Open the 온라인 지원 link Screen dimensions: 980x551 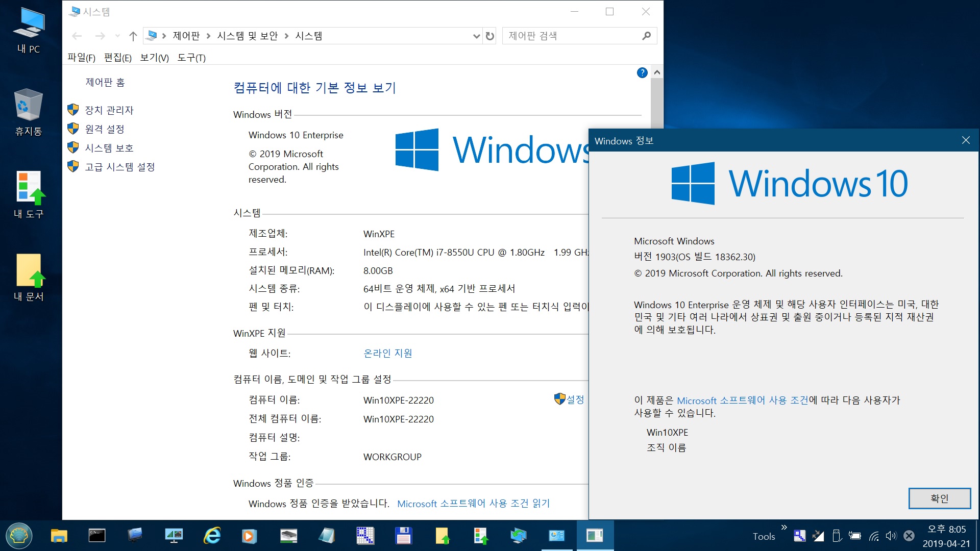pos(388,353)
